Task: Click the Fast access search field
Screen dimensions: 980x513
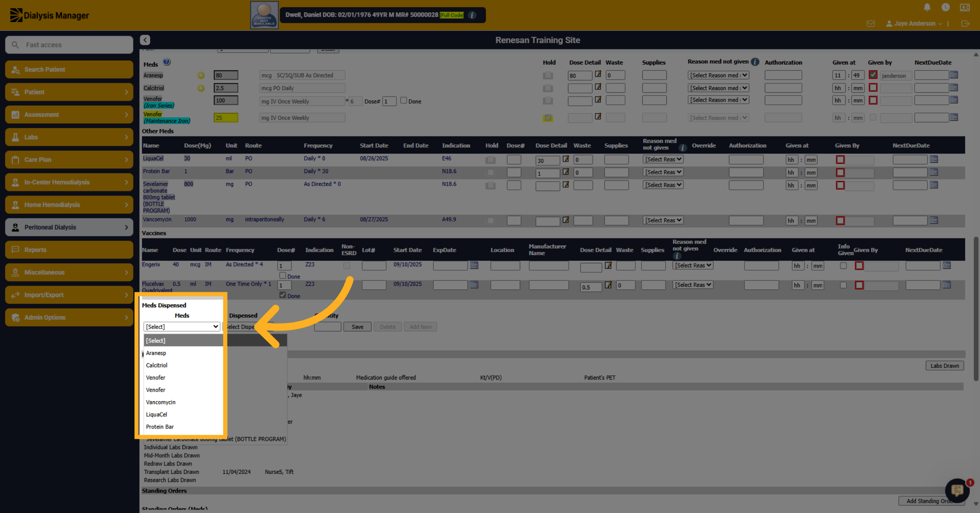Action: 69,45
